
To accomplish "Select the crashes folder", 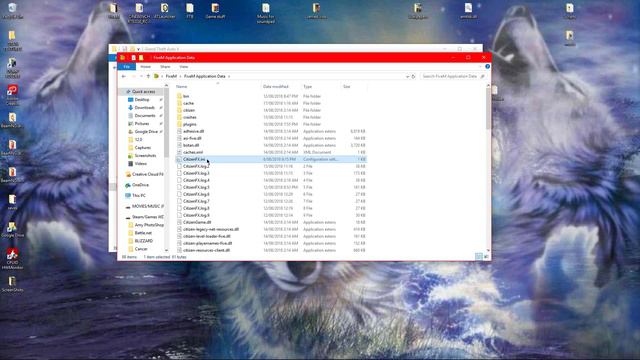I will (x=189, y=117).
